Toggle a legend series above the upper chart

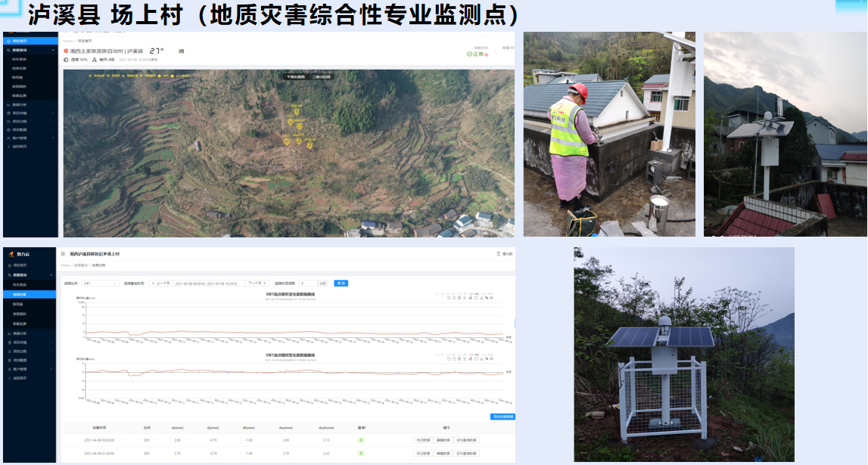[469, 293]
